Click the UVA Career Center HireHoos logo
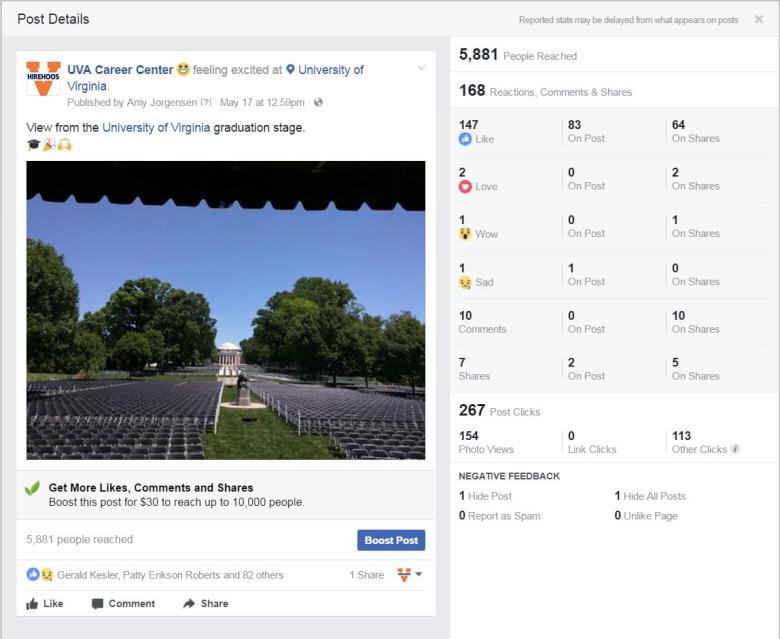Image resolution: width=780 pixels, height=639 pixels. click(43, 78)
